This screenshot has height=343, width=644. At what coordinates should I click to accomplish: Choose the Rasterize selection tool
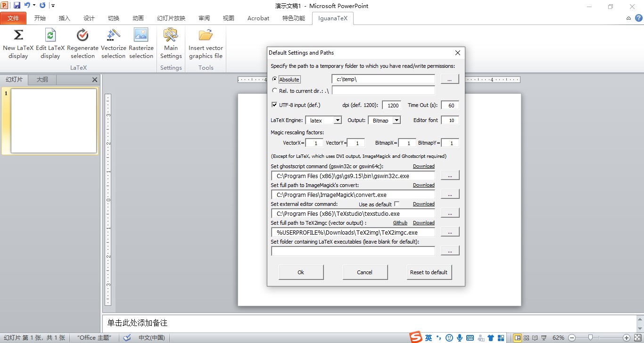(141, 43)
